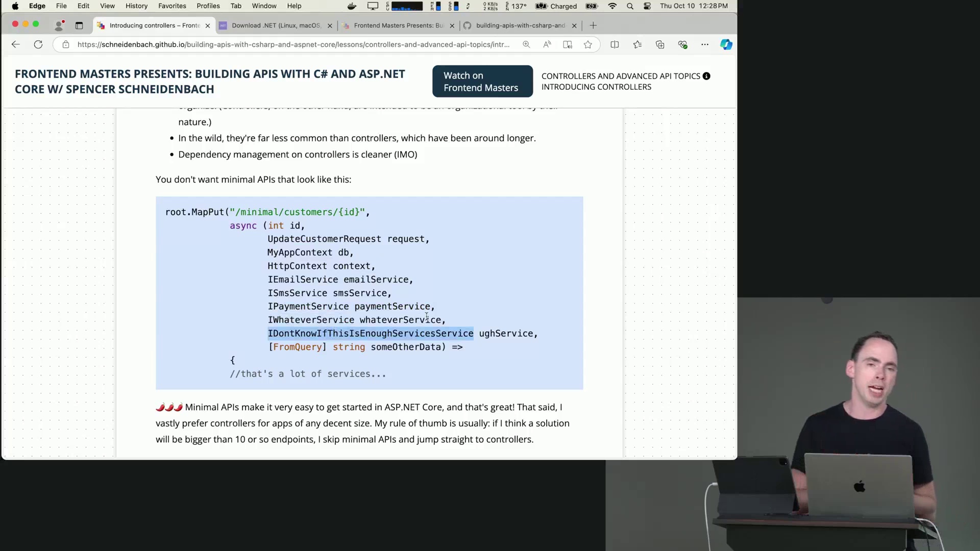Open Immersive Reader icon in address bar
980x551 pixels.
click(568, 44)
